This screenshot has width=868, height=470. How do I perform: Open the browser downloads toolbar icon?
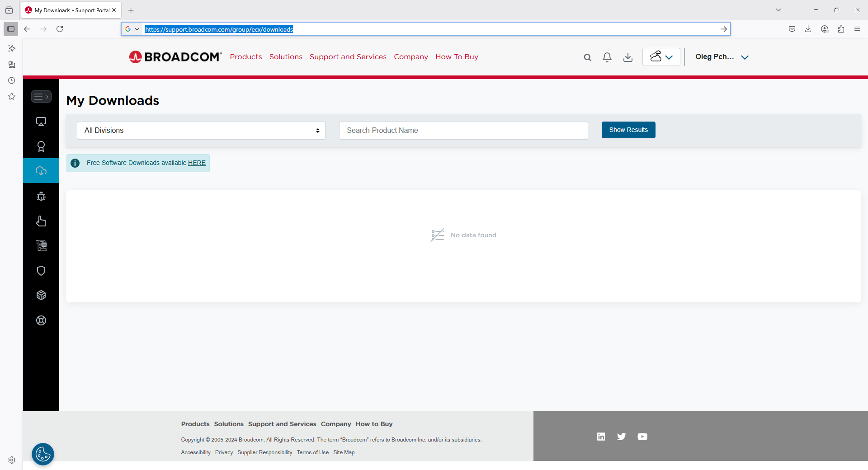tap(808, 29)
